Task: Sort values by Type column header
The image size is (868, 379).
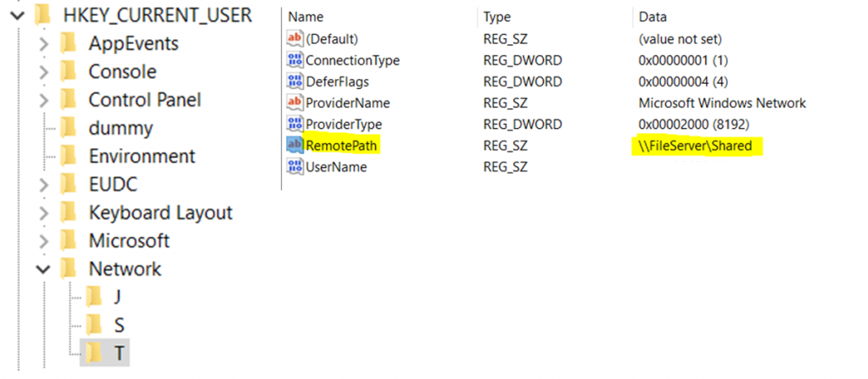Action: coord(496,17)
